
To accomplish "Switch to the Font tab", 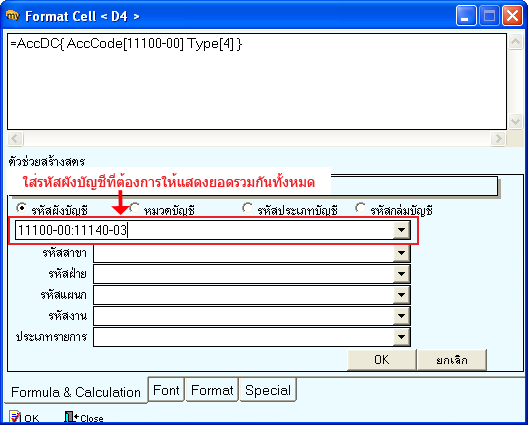I will [166, 390].
